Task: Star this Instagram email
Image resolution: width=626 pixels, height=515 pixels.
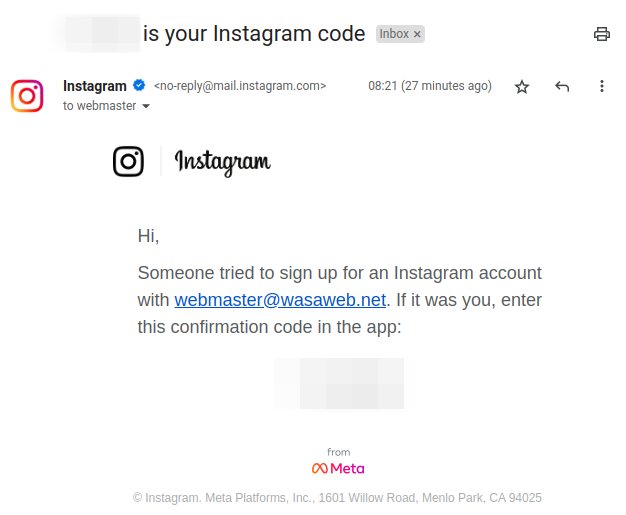Action: point(522,87)
